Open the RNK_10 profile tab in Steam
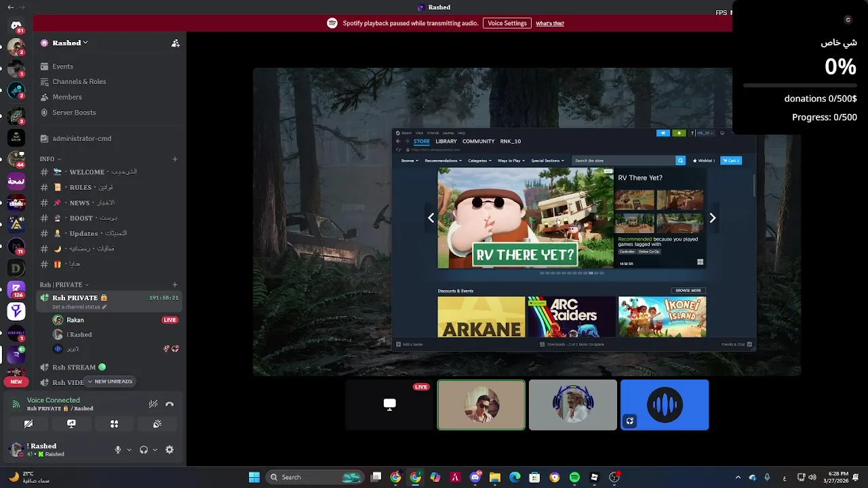 pos(511,142)
